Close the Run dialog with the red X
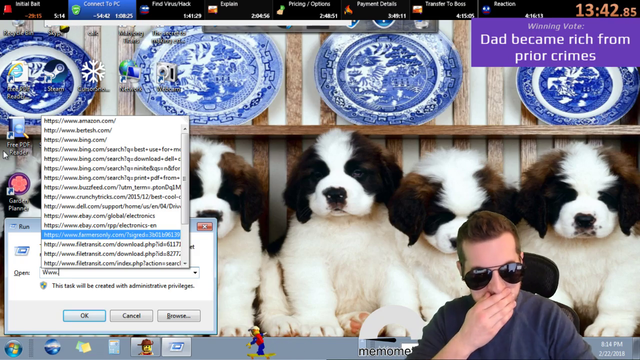 [204, 227]
